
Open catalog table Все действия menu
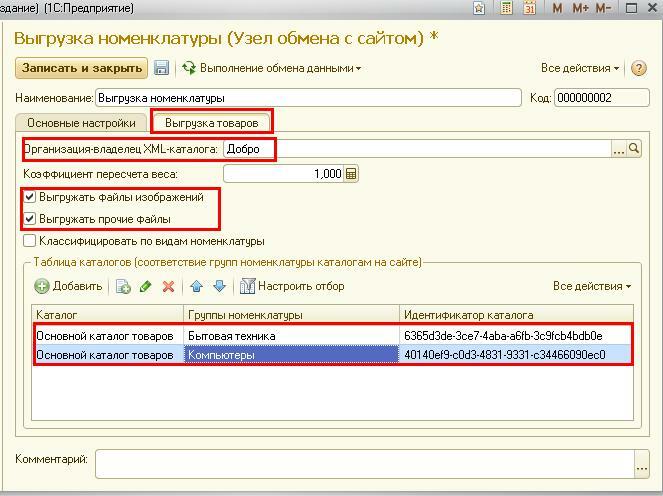coord(592,286)
